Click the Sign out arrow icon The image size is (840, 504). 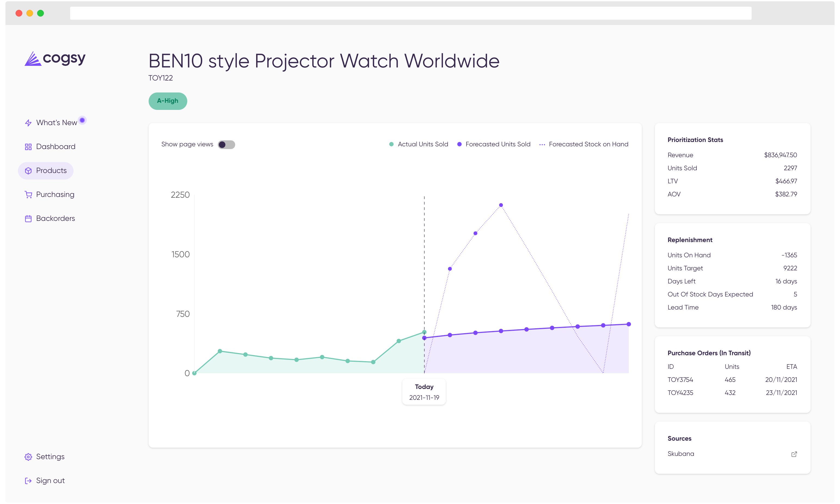click(x=28, y=481)
